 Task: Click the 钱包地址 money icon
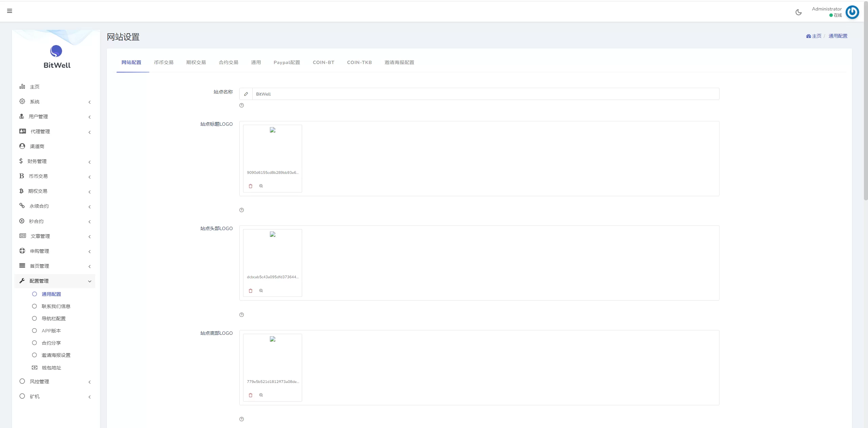click(35, 367)
